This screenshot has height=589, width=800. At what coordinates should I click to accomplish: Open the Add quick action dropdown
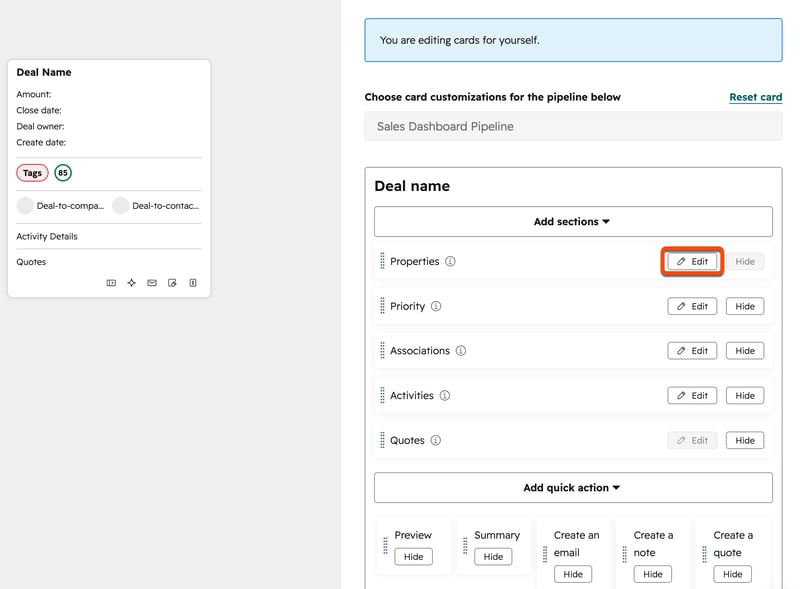[573, 488]
